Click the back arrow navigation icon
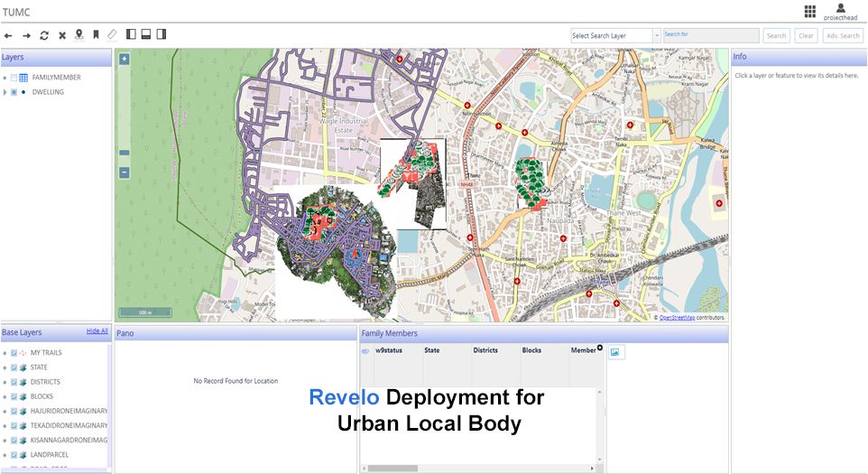The width and height of the screenshot is (868, 474). pos(8,35)
